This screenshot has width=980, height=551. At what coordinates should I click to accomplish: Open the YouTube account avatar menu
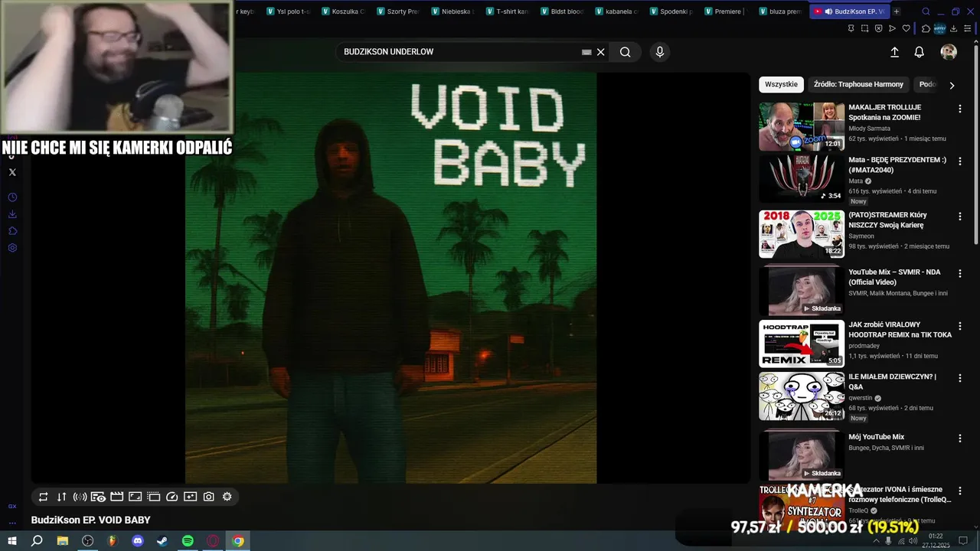coord(949,52)
